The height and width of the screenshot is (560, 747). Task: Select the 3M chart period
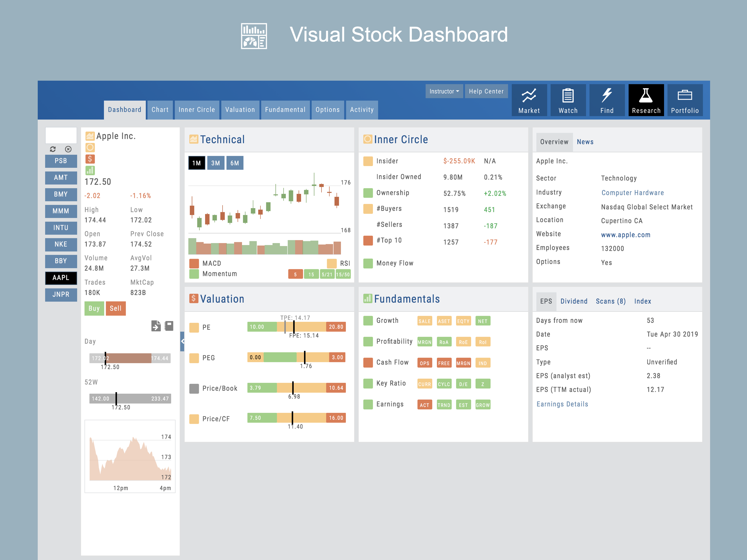(x=215, y=163)
